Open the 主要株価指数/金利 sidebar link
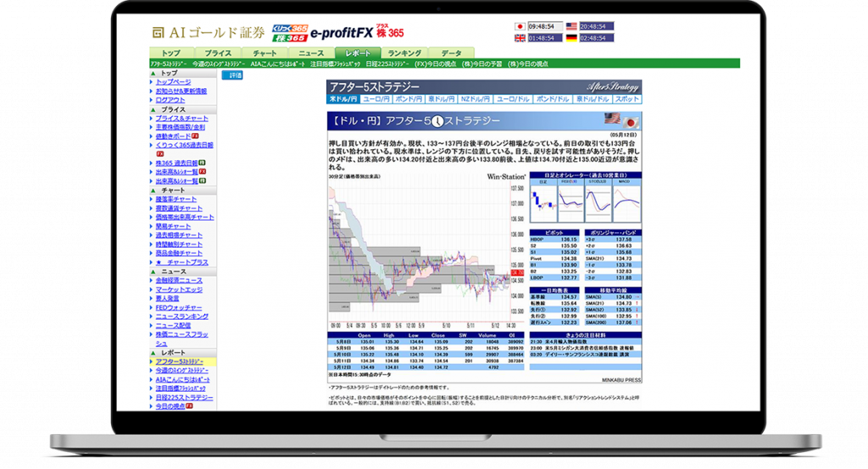The height and width of the screenshot is (469, 868). point(181,127)
